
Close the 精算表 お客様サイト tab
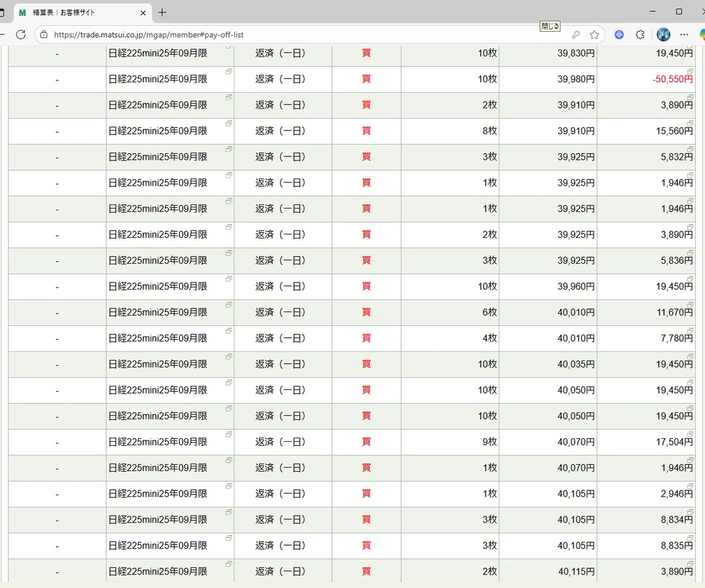143,12
